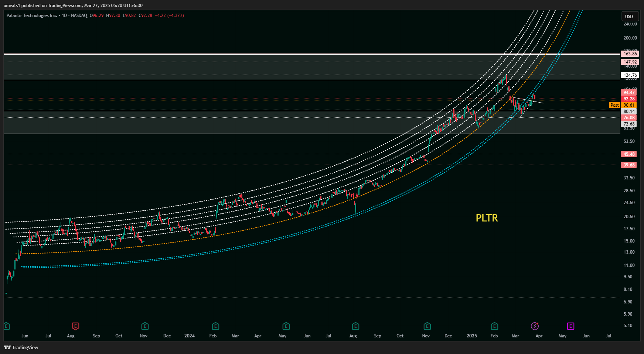This screenshot has width=644, height=354.
Task: Select the earnings E marker above Nov 2024
Action: tap(427, 326)
